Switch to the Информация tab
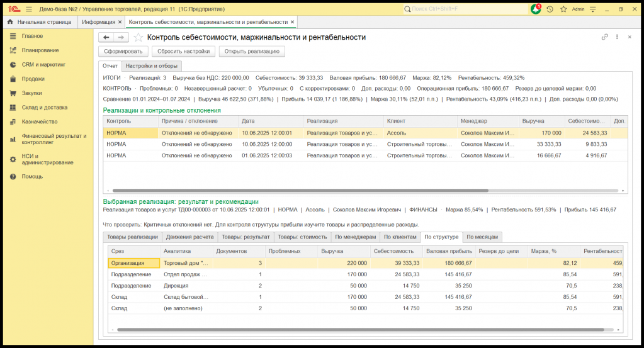 [x=98, y=22]
